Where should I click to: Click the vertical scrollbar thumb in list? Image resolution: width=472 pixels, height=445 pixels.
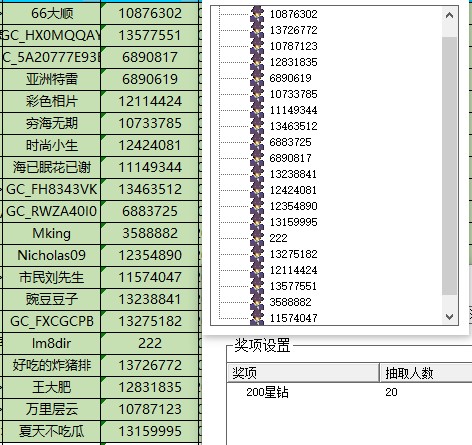point(449,166)
